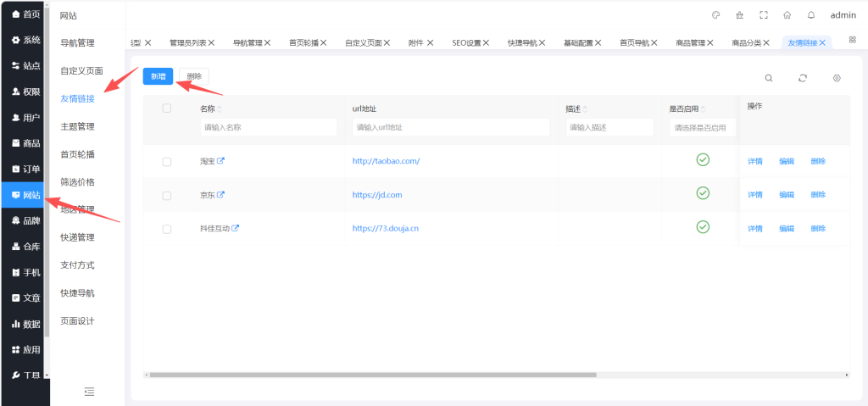
Task: Click 详情 for the 淘宝 row
Action: (755, 161)
